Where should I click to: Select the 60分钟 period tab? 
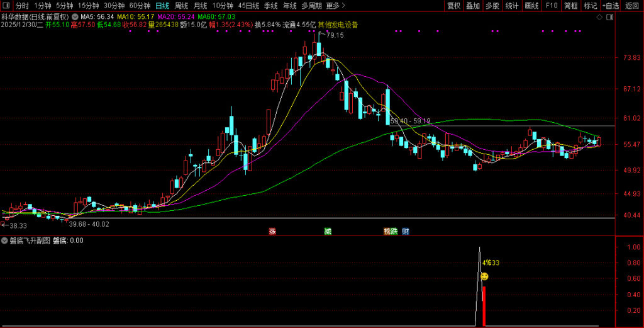click(x=140, y=6)
